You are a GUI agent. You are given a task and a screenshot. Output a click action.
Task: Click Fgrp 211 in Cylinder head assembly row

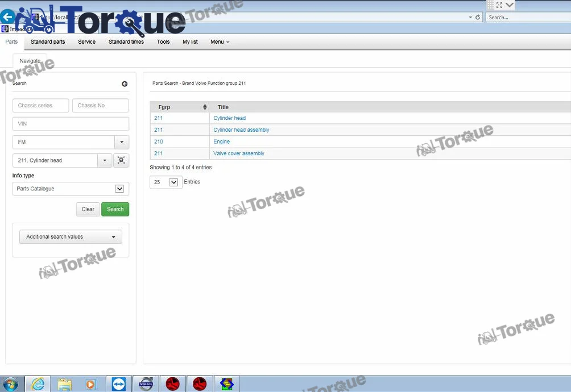(159, 130)
